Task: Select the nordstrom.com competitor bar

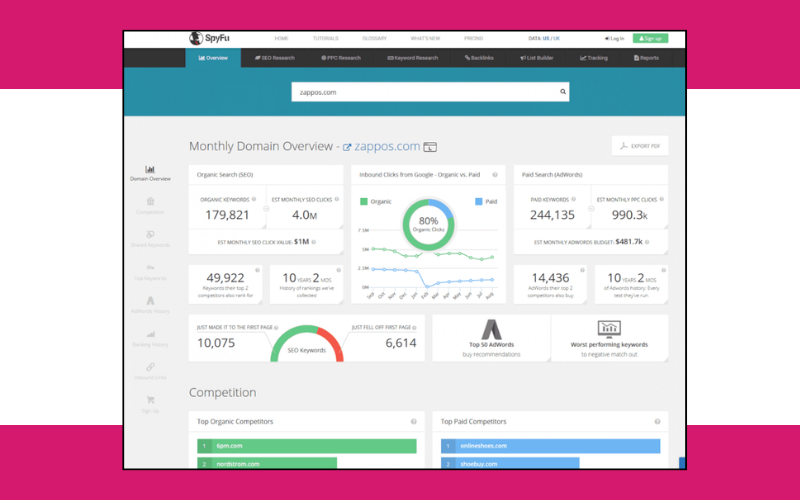Action: coord(267,463)
